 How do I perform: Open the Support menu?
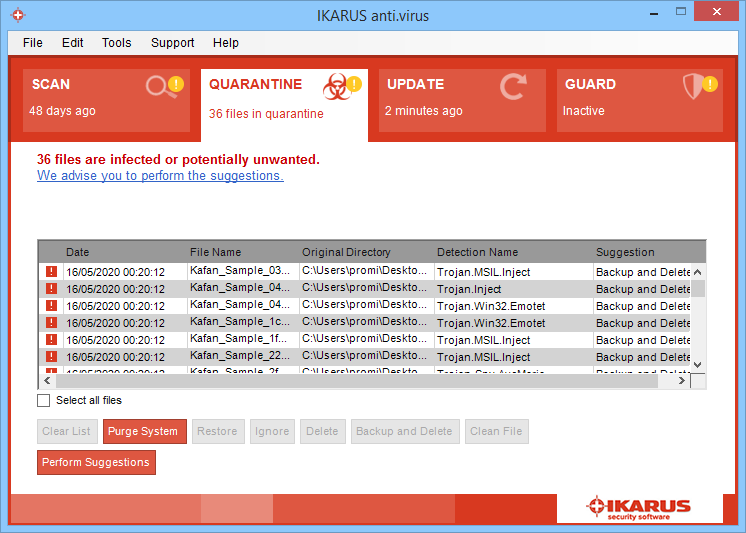pyautogui.click(x=173, y=43)
